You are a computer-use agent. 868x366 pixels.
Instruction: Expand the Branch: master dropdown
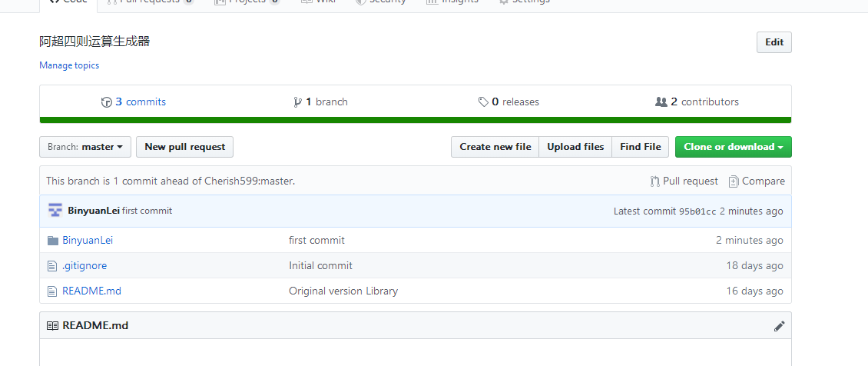[85, 147]
